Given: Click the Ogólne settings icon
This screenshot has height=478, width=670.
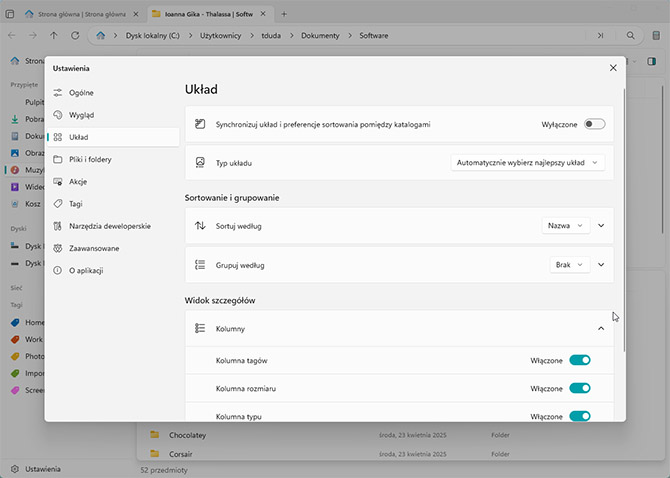Looking at the screenshot, I should pos(59,92).
